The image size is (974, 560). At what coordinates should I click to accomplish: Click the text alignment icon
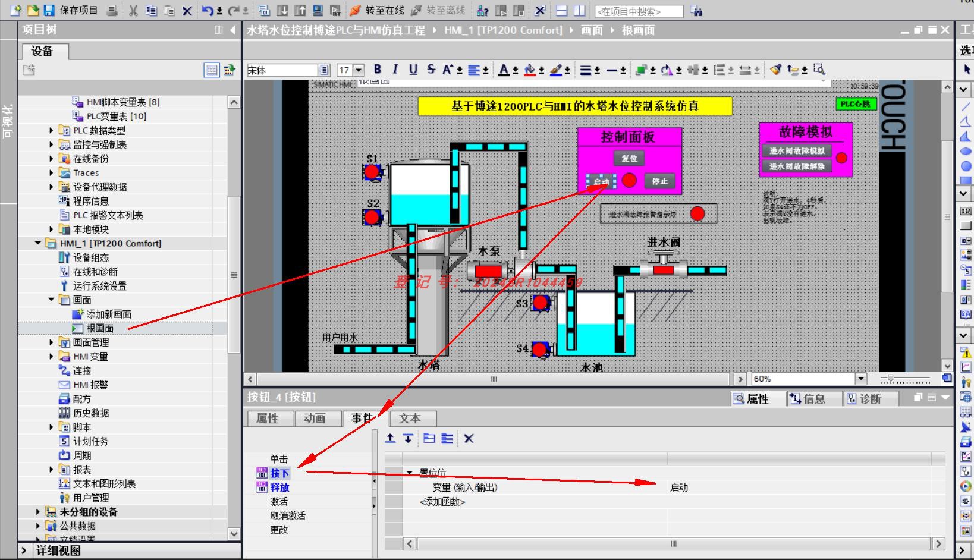pyautogui.click(x=474, y=70)
